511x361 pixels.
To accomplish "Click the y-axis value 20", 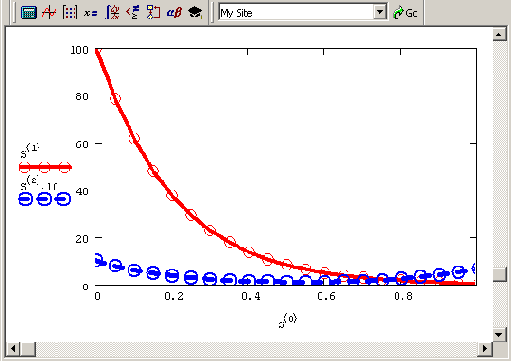I will (82, 239).
